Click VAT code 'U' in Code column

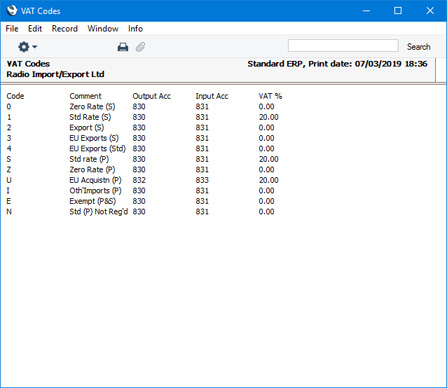[x=9, y=180]
